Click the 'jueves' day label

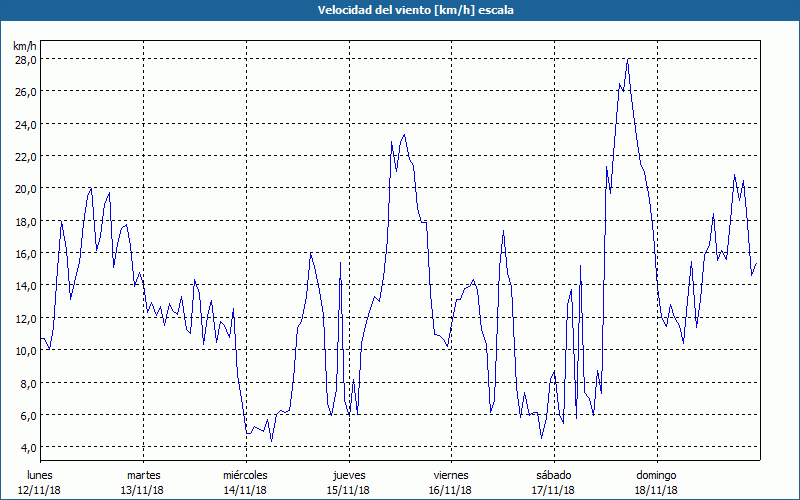pos(349,475)
